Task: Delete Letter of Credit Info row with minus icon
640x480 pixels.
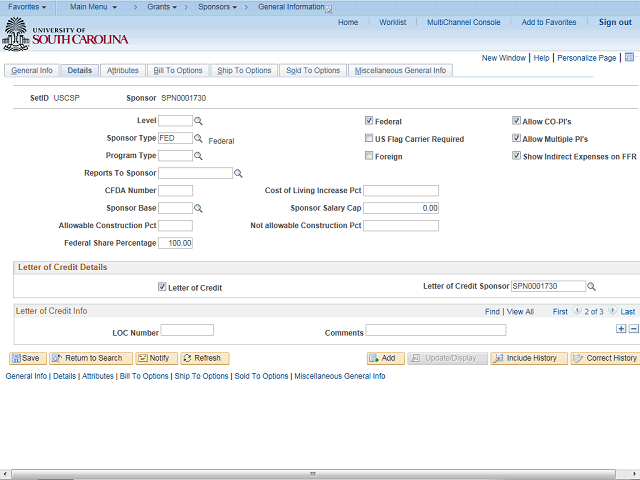Action: [633, 329]
